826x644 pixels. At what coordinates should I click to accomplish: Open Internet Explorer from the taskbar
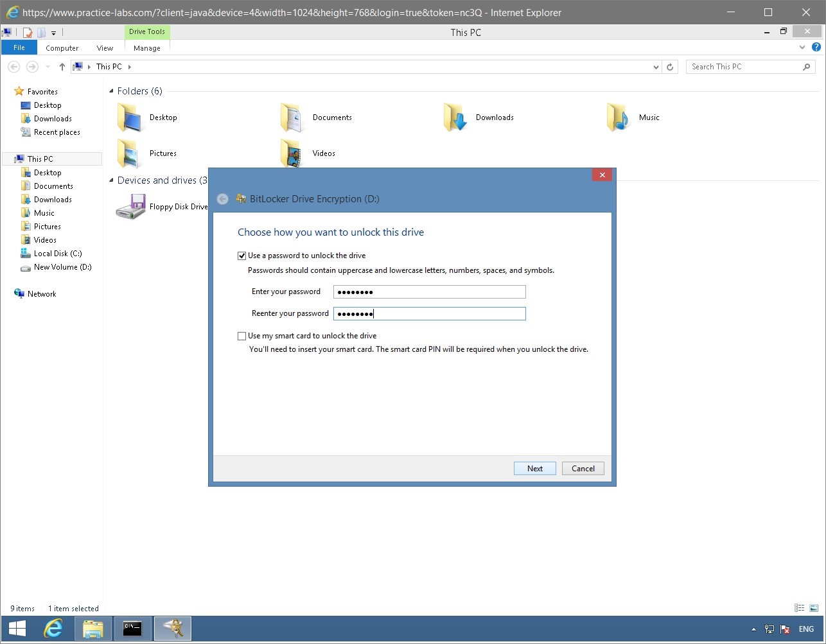[x=53, y=629]
